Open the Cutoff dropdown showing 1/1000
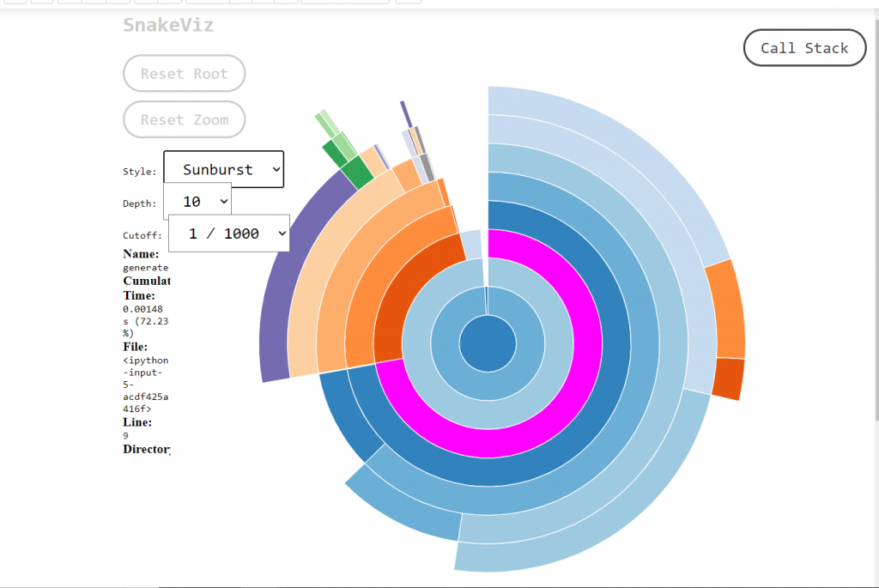The width and height of the screenshot is (879, 588). [x=228, y=233]
